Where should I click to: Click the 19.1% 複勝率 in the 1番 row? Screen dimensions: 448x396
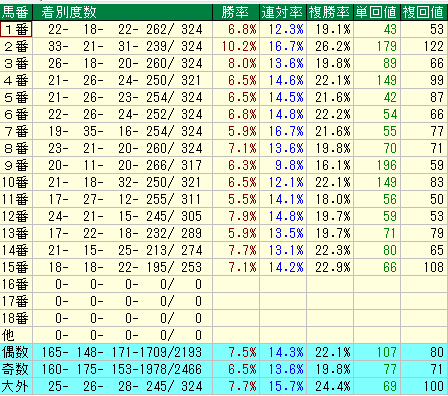pyautogui.click(x=333, y=29)
